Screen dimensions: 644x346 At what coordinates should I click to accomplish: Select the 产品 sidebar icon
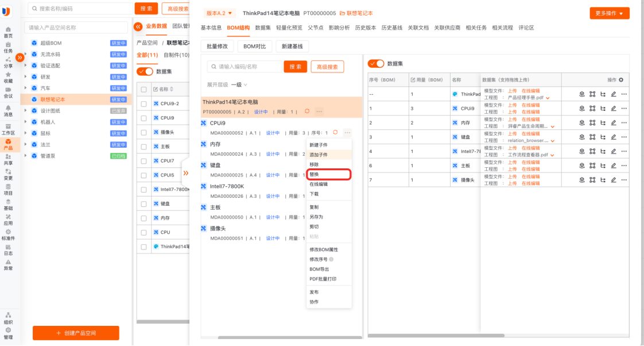pos(8,144)
